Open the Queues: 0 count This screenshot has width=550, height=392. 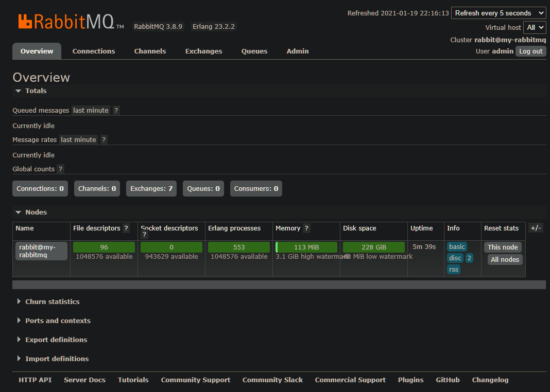tap(203, 188)
